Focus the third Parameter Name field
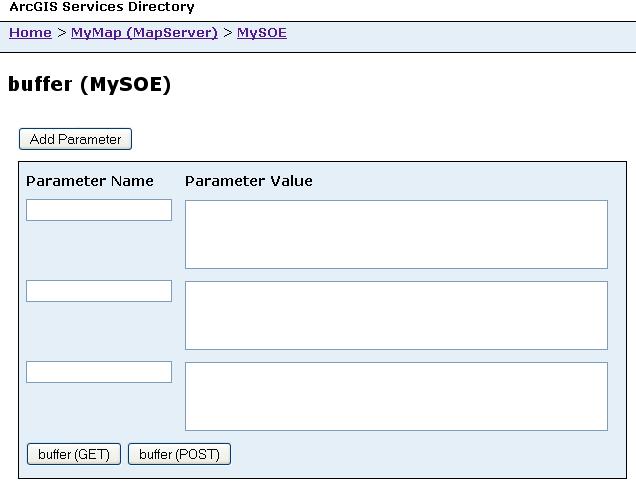Viewport: 636px width, 488px height. coord(99,372)
